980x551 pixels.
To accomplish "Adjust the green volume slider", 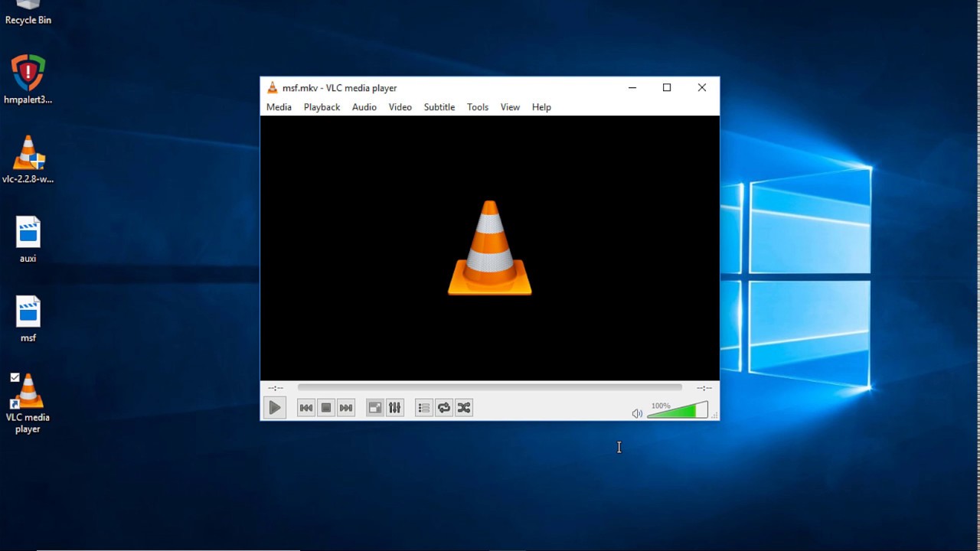I will (678, 410).
